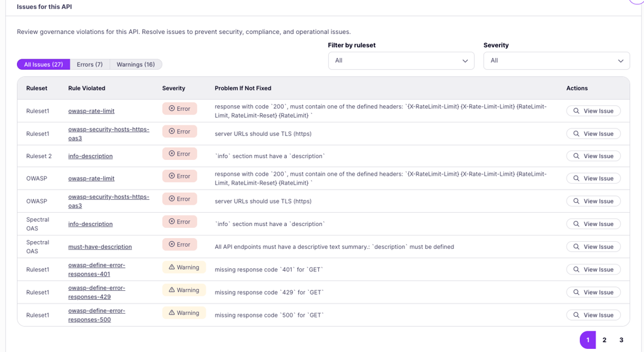This screenshot has height=352, width=644.
Task: Click magnifier icon in Ruleset1 owasp-rate-limit View Issue
Action: point(576,111)
